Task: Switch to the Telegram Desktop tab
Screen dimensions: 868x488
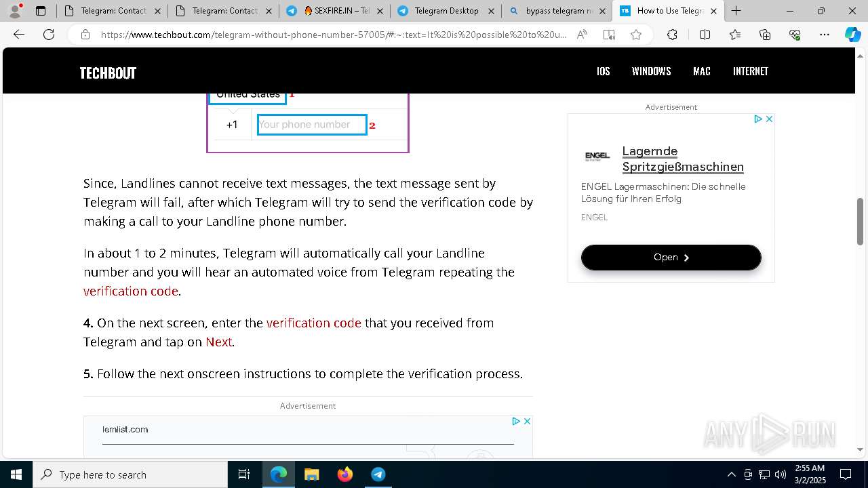Action: coord(446,11)
